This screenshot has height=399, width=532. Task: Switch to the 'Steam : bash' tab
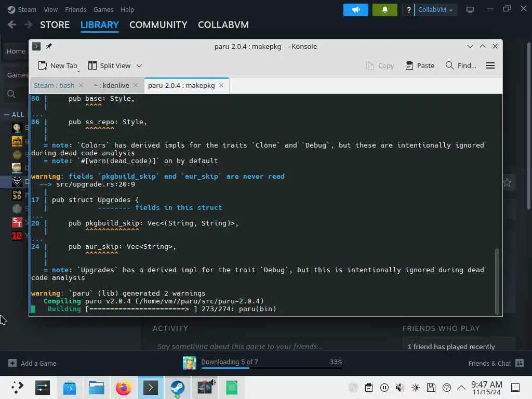tap(54, 86)
